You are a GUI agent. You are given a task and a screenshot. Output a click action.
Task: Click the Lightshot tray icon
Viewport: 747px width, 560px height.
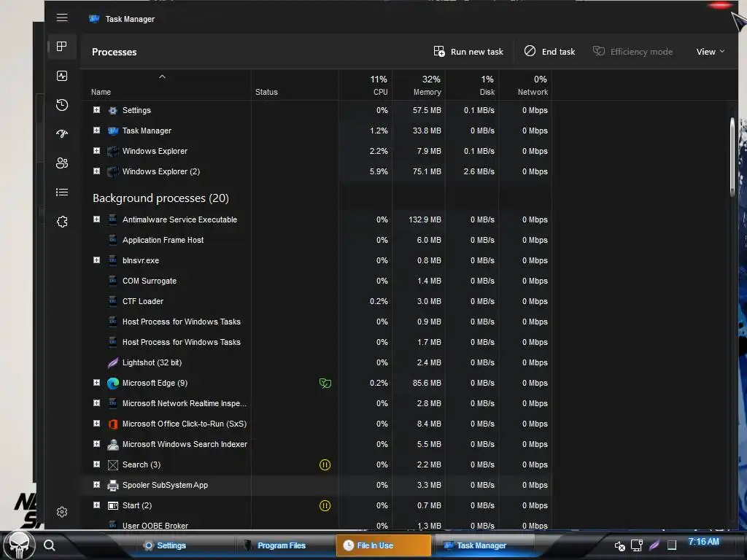pyautogui.click(x=654, y=545)
